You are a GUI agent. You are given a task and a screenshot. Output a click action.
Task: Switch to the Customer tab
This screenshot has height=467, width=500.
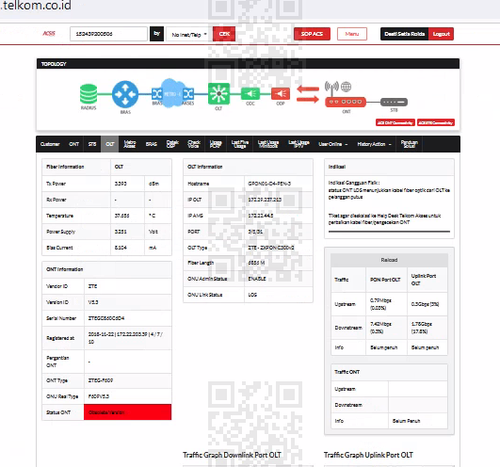pos(50,144)
